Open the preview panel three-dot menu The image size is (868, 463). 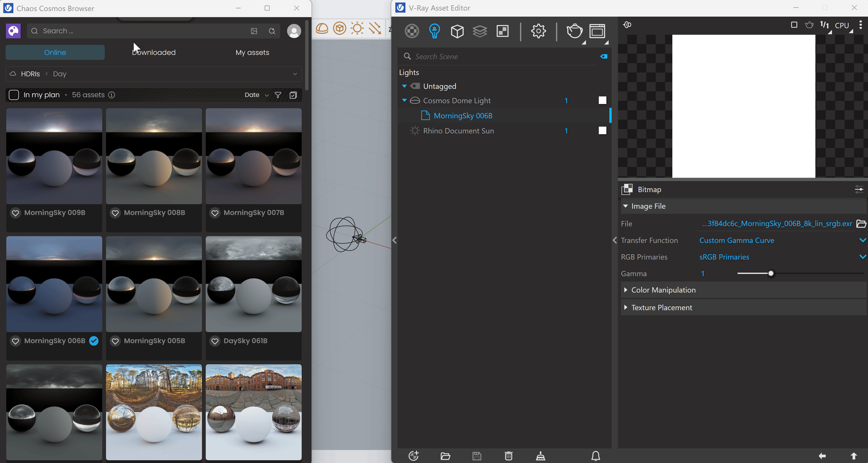coord(861,25)
